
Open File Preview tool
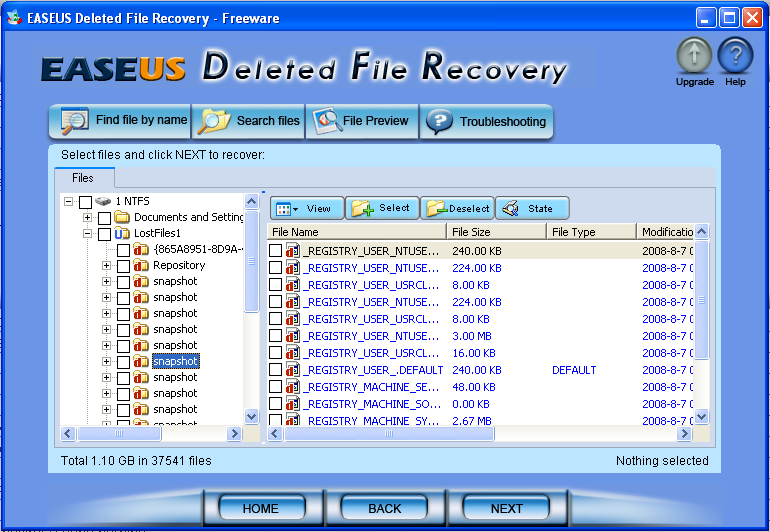[362, 121]
